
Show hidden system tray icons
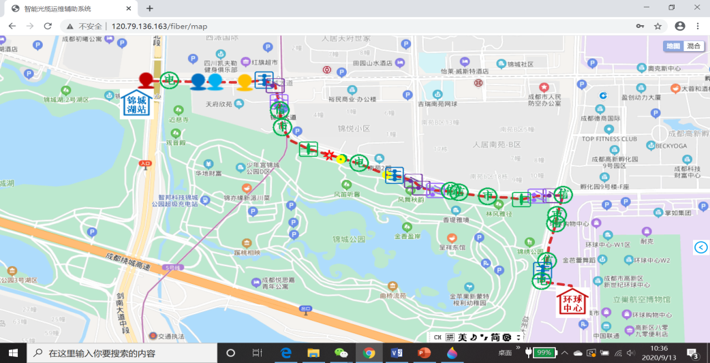pyautogui.click(x=565, y=353)
